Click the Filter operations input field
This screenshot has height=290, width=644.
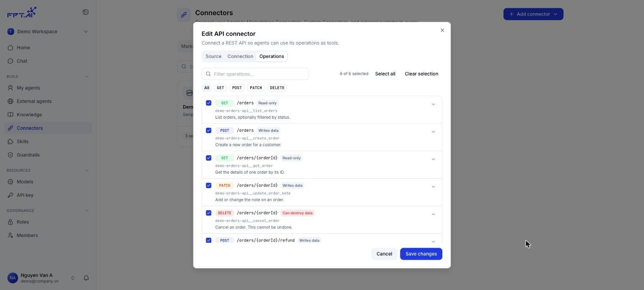click(255, 74)
